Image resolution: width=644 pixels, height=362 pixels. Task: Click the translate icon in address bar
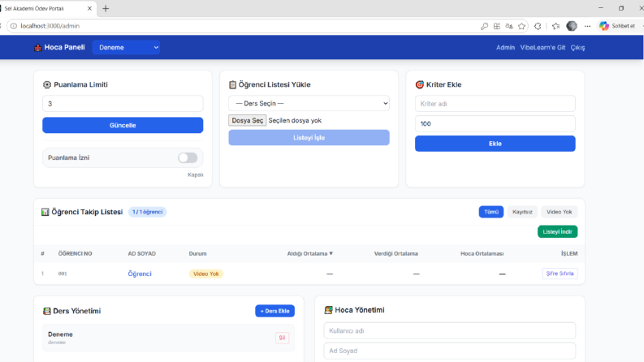pos(509,26)
